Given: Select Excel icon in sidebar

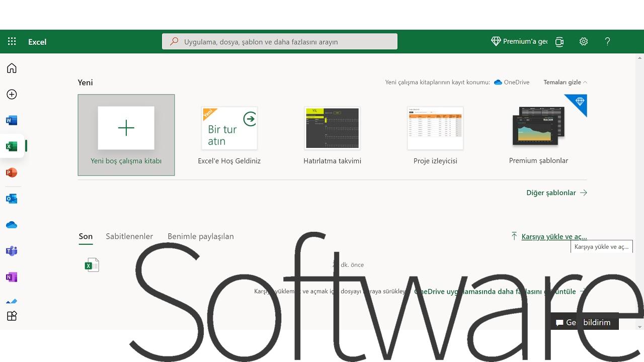Looking at the screenshot, I should (12, 146).
